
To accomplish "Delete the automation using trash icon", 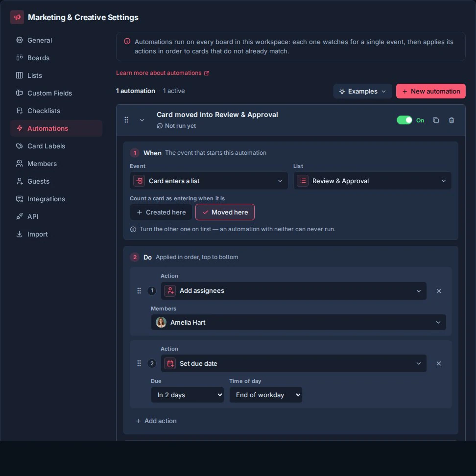I will coord(452,120).
